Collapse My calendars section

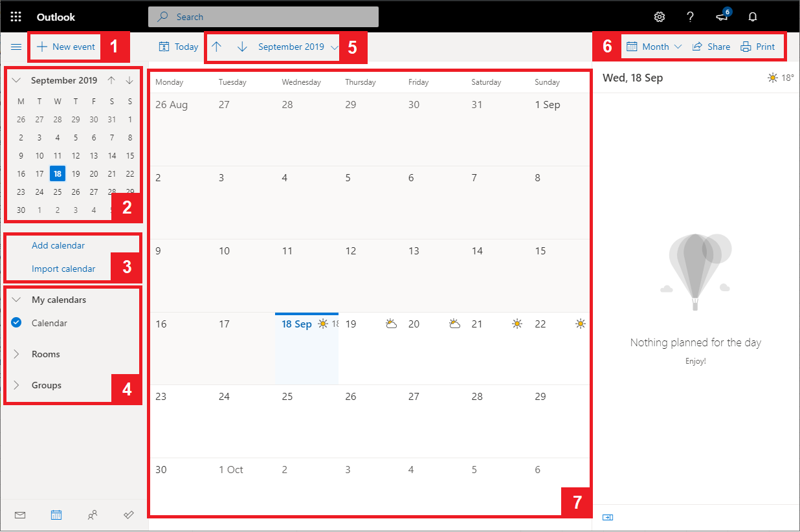click(17, 300)
